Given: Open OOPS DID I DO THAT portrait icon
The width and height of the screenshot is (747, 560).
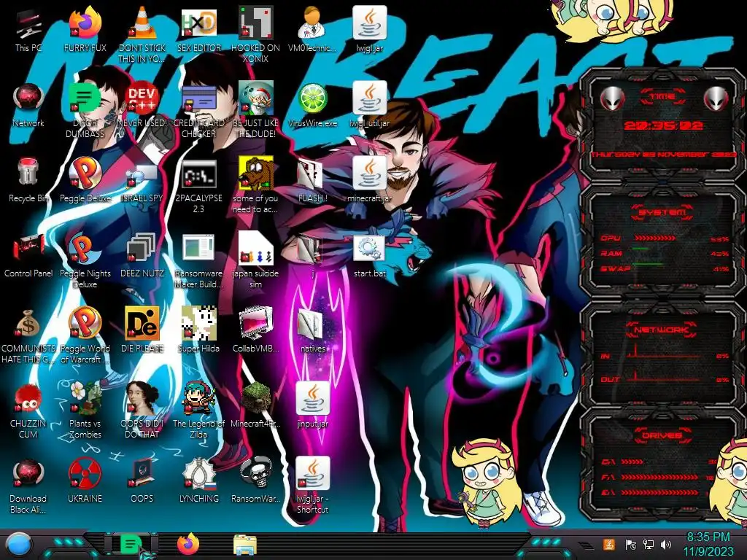Looking at the screenshot, I should point(142,411).
